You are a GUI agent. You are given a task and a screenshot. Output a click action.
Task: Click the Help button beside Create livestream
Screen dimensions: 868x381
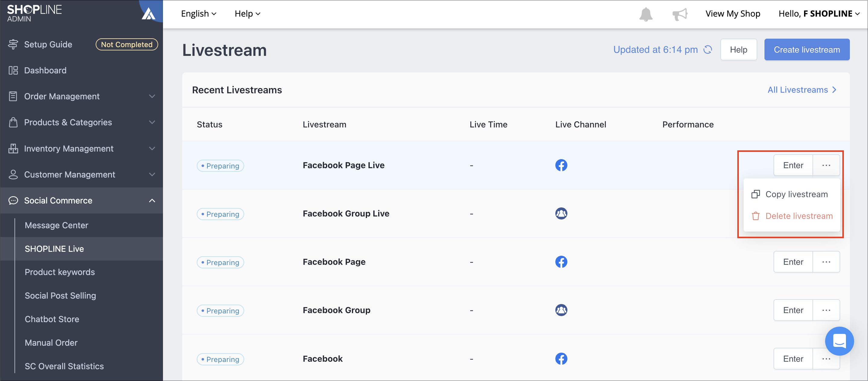[x=738, y=50]
